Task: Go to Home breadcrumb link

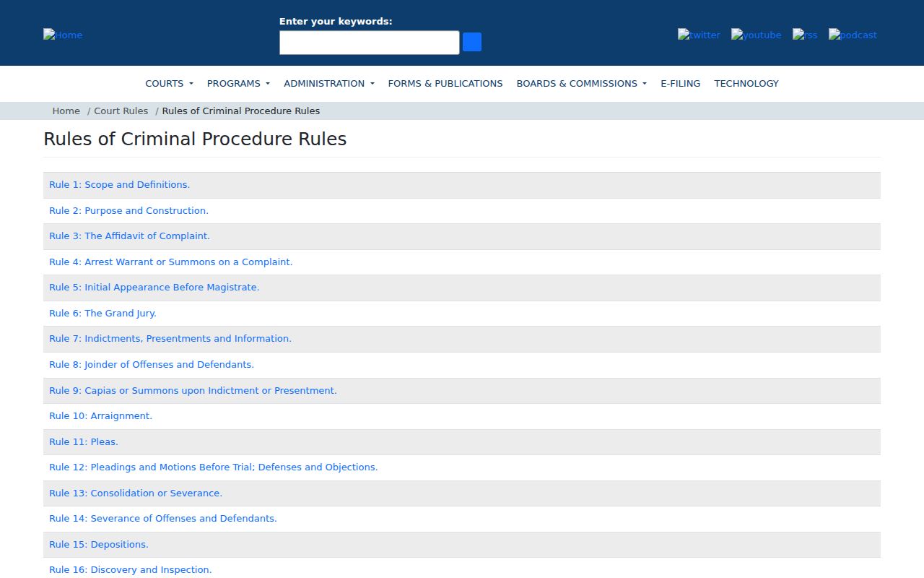Action: pyautogui.click(x=66, y=111)
